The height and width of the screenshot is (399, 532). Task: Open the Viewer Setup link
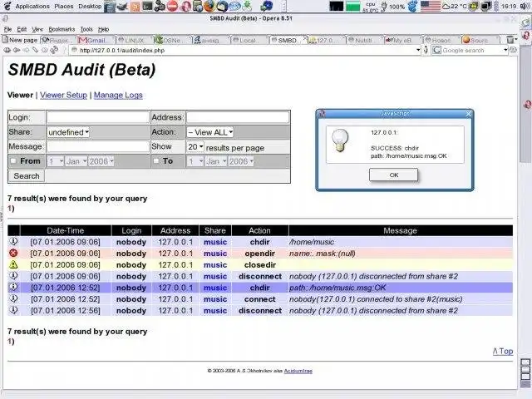coord(63,95)
